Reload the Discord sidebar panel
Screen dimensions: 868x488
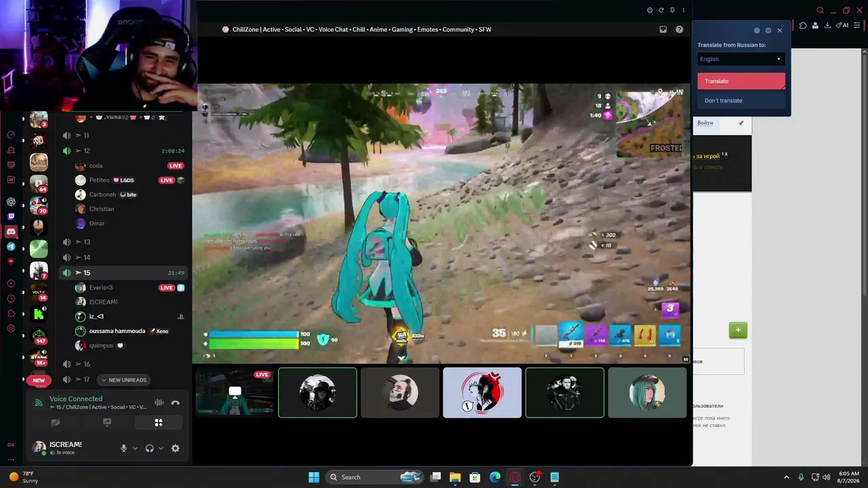(x=661, y=10)
